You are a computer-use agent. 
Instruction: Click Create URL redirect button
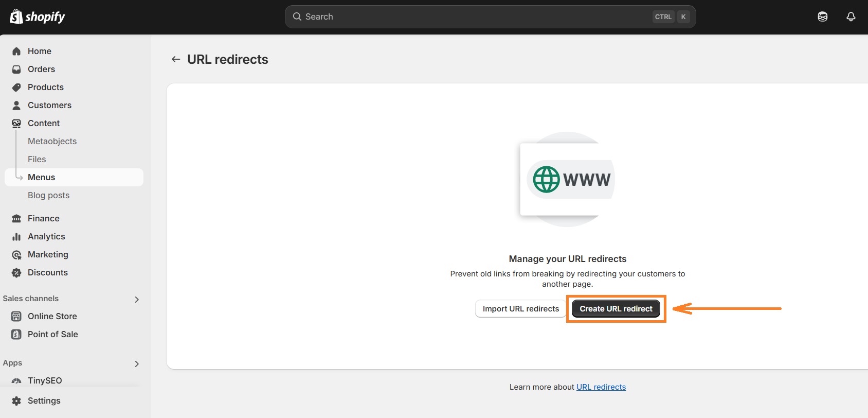point(616,309)
